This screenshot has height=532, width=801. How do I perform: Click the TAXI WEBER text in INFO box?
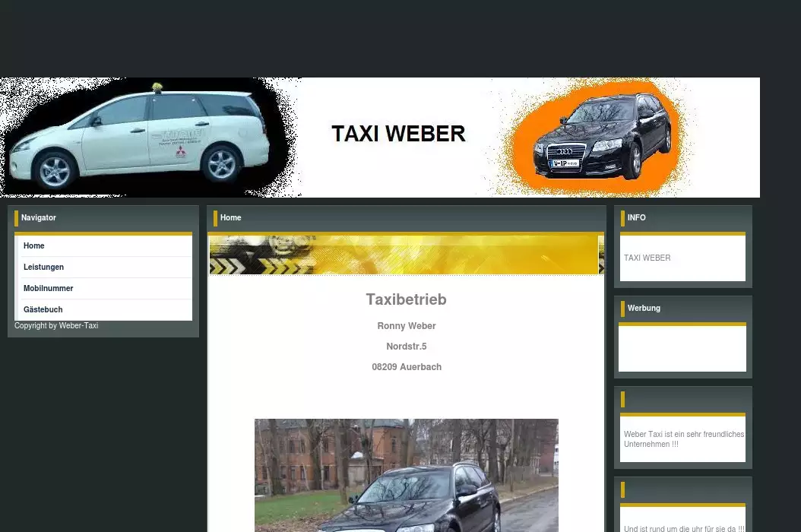647,258
